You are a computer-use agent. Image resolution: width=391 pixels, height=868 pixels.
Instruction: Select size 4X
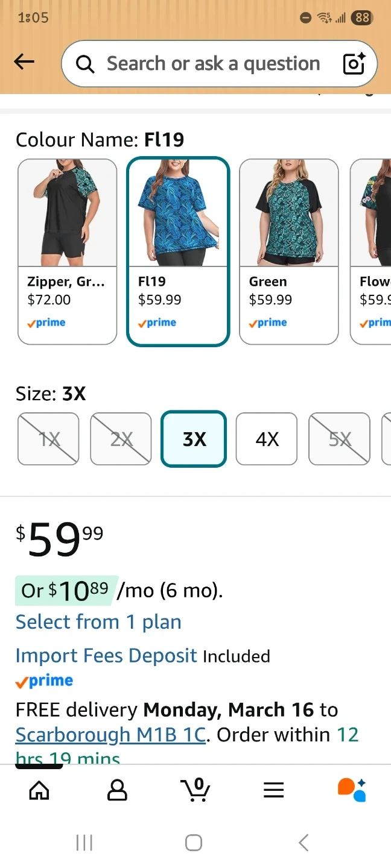pos(267,439)
